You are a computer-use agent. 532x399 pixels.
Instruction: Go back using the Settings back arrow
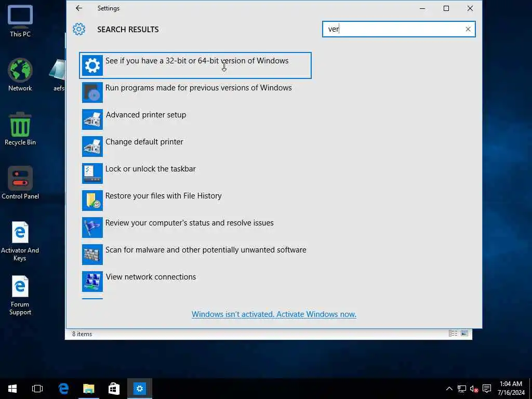pos(79,8)
